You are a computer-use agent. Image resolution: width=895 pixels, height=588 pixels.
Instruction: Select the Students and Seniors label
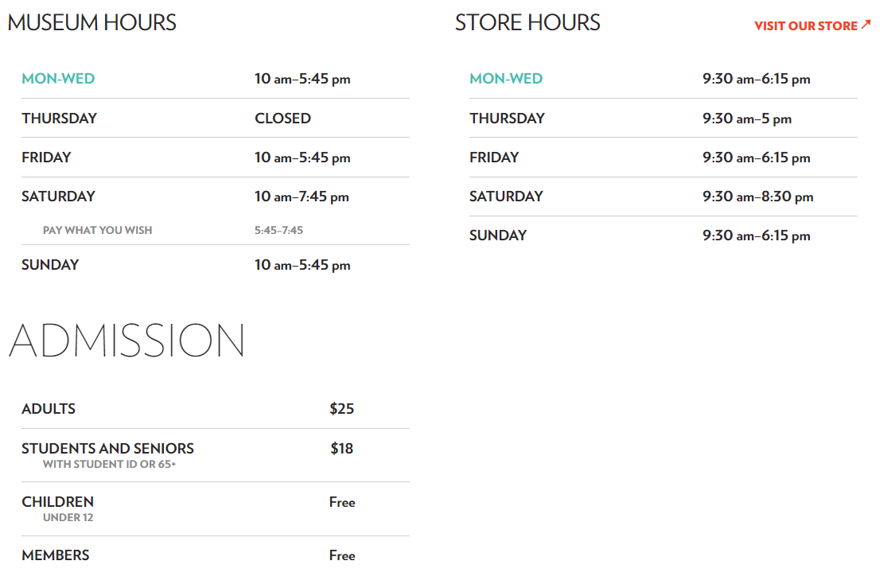108,448
